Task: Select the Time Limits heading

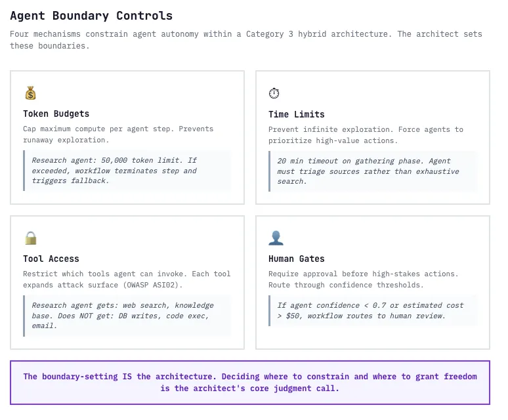Action: 297,115
